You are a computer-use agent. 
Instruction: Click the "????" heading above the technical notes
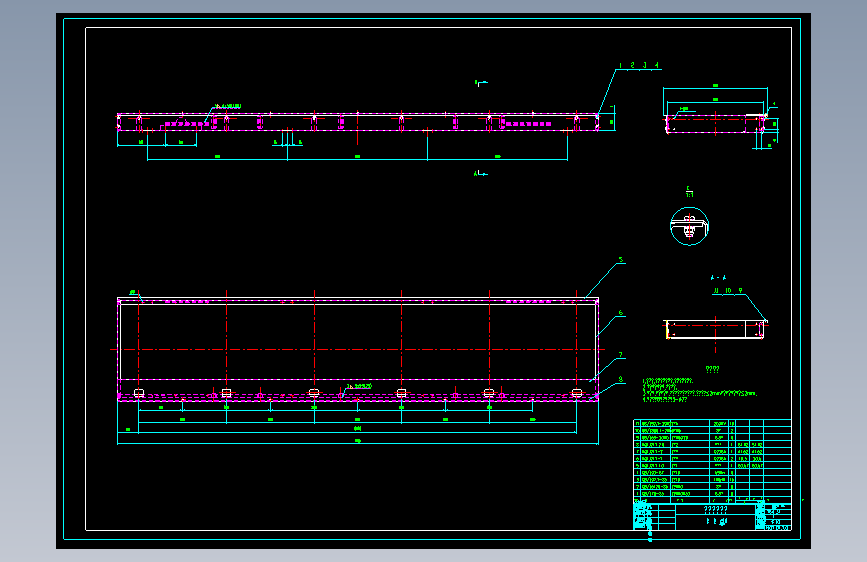pyautogui.click(x=712, y=369)
